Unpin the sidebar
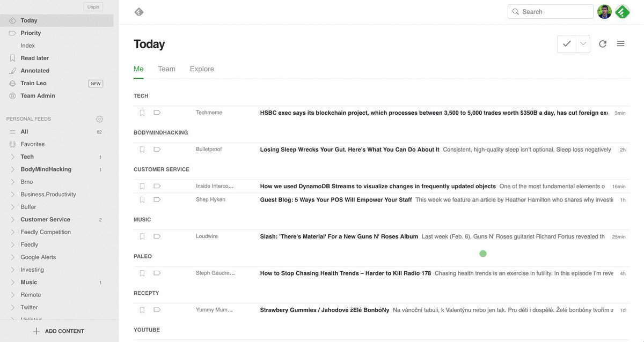Screen dimensions: 644x342 point(93,7)
